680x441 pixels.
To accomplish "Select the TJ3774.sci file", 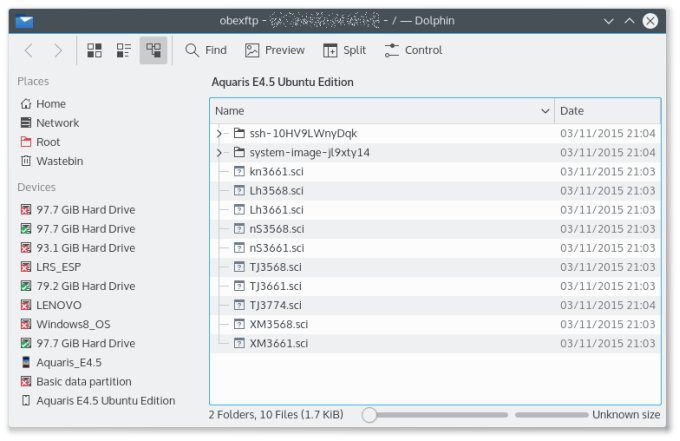I will 275,305.
